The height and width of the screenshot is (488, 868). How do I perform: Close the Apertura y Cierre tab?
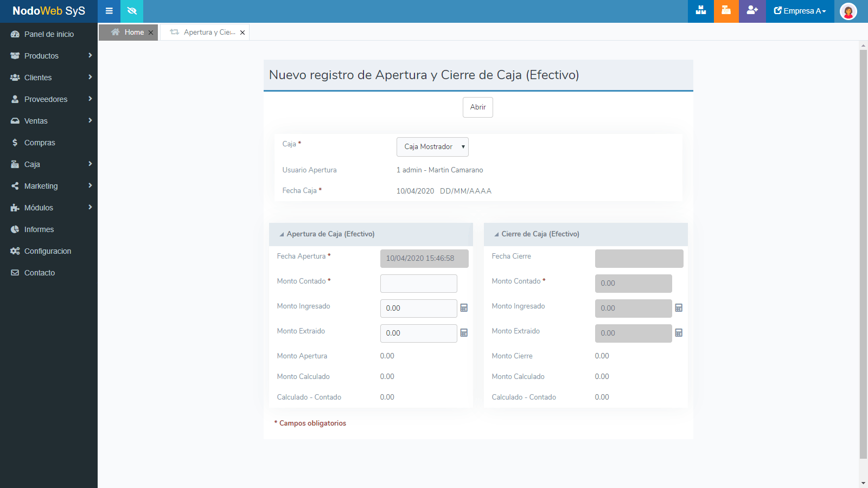tap(242, 33)
